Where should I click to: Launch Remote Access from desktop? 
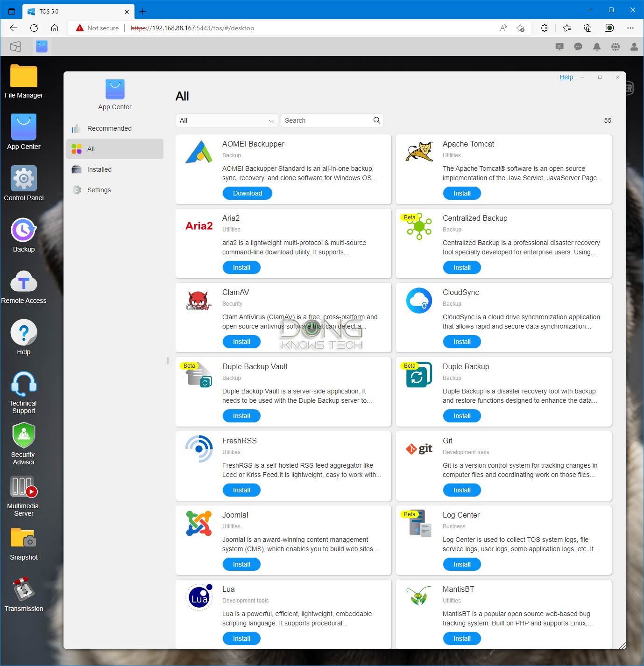tap(24, 286)
